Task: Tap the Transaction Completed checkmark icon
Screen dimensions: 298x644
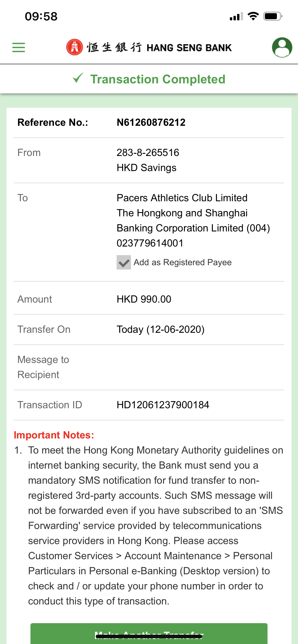Action: pos(78,79)
